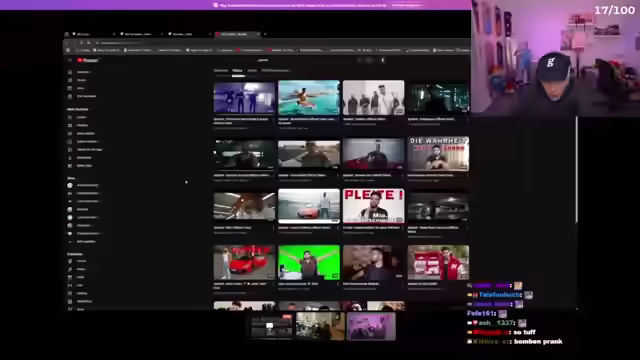Open the man with cap on road thumbnail
640x360 pixels.
309,154
